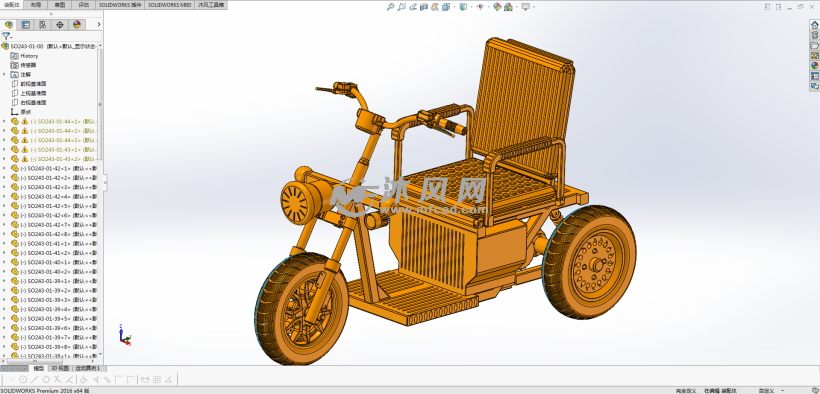820x394 pixels.
Task: Switch to the 草图 ribbon tab
Action: pyautogui.click(x=60, y=5)
